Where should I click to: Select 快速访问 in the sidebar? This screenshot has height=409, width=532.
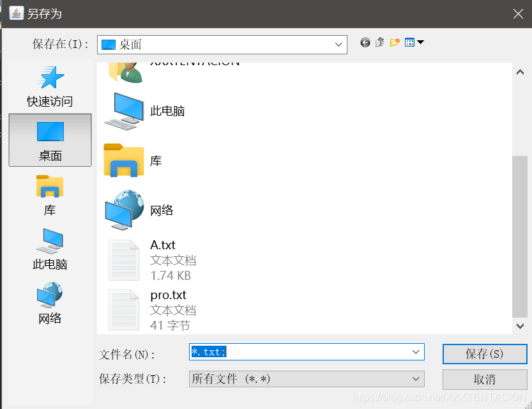coord(50,86)
